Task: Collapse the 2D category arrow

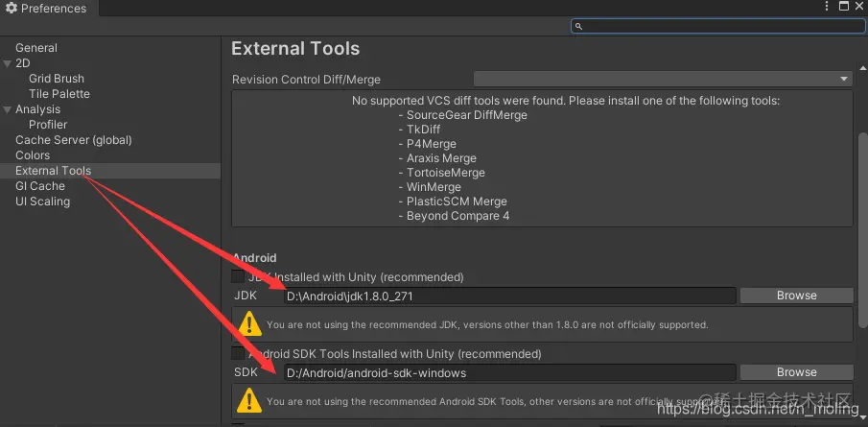Action: click(8, 63)
